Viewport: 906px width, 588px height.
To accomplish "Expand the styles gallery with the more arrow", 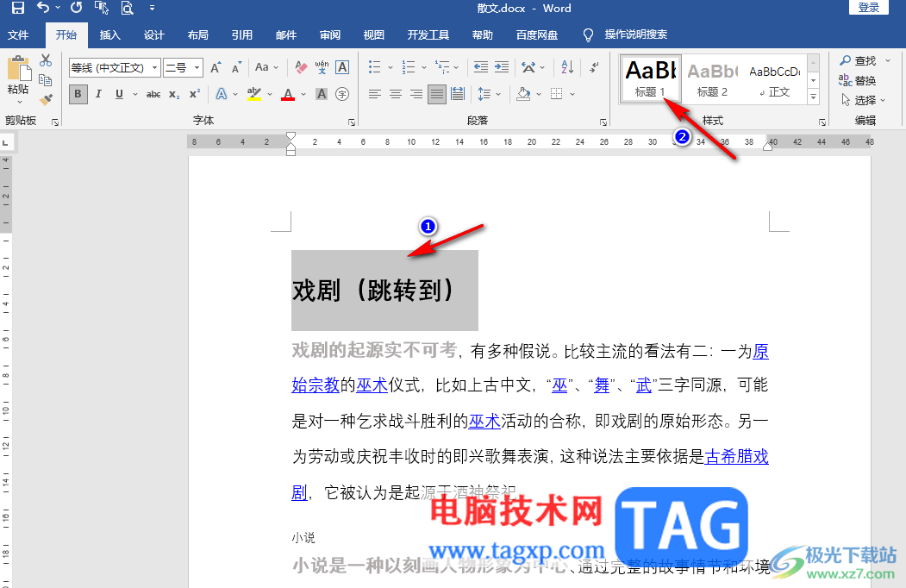I will (x=814, y=97).
